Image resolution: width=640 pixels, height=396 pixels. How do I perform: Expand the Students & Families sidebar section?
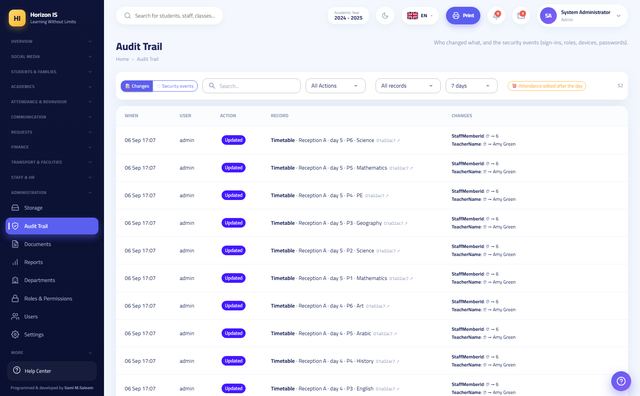coord(51,71)
